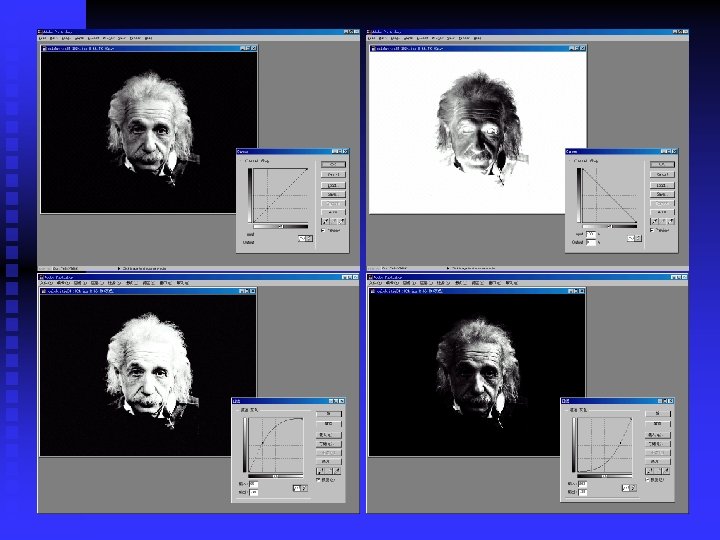This screenshot has height=540, width=720.
Task: Toggle preview checkbox in the brightening Curves dialog
Action: tap(318, 480)
